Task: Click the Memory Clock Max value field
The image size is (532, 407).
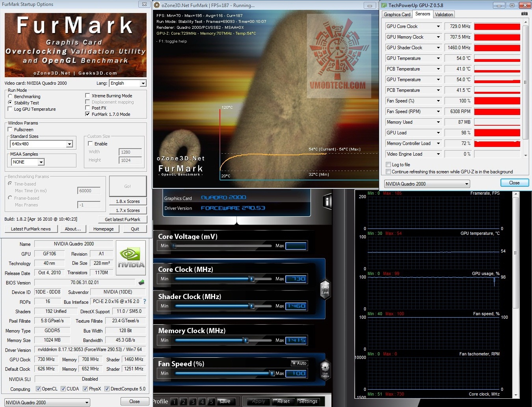Action: point(296,340)
